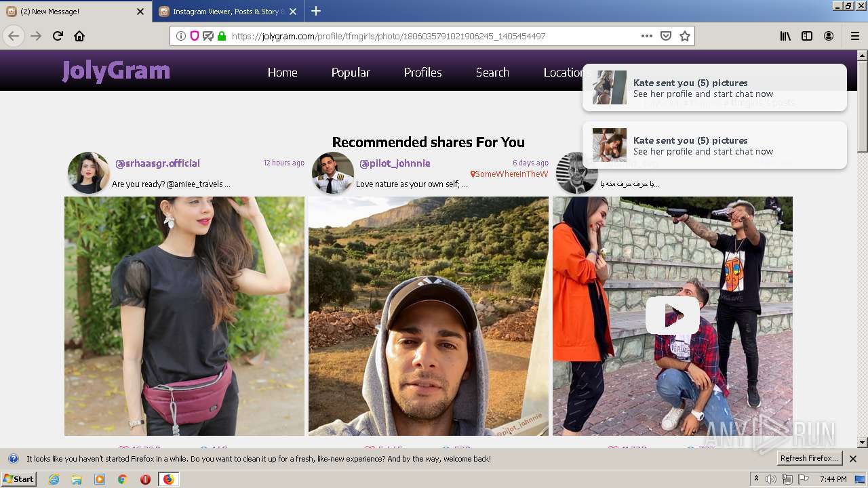Click '6 days ago' timestamp
This screenshot has height=488, width=868.
[530, 163]
